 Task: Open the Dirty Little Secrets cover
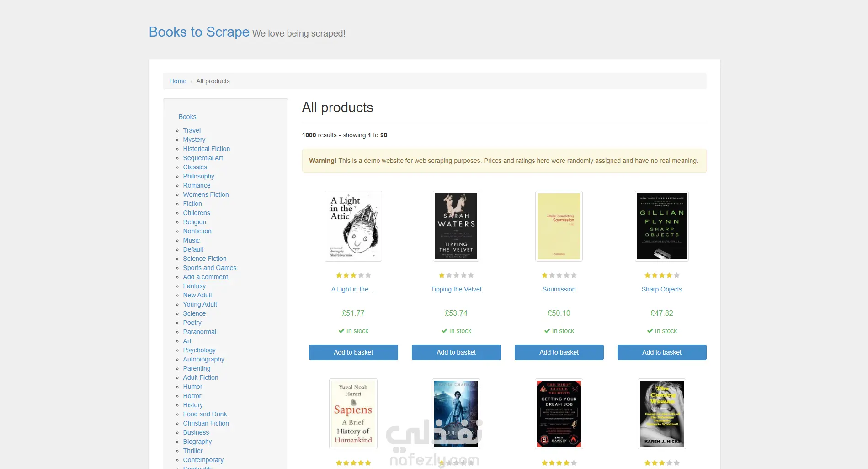click(559, 414)
